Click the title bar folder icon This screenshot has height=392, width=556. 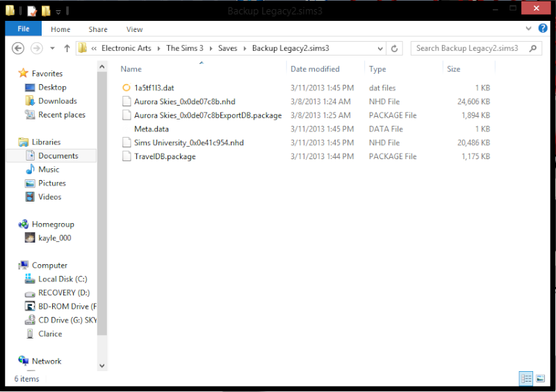click(10, 10)
